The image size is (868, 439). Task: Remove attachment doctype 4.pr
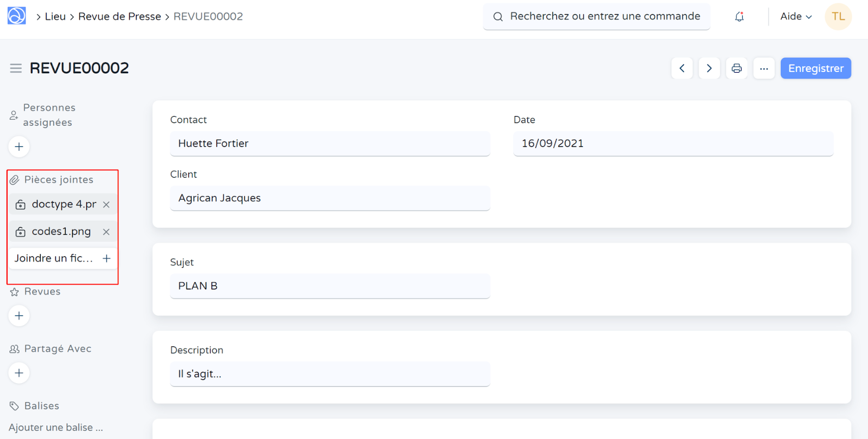click(x=106, y=204)
